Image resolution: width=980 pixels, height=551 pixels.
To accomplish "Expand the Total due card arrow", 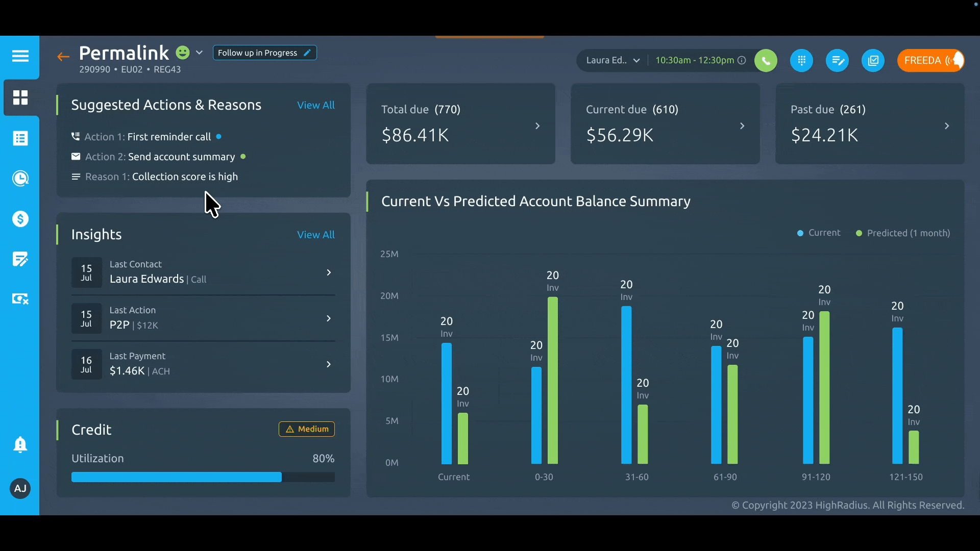I will [537, 126].
